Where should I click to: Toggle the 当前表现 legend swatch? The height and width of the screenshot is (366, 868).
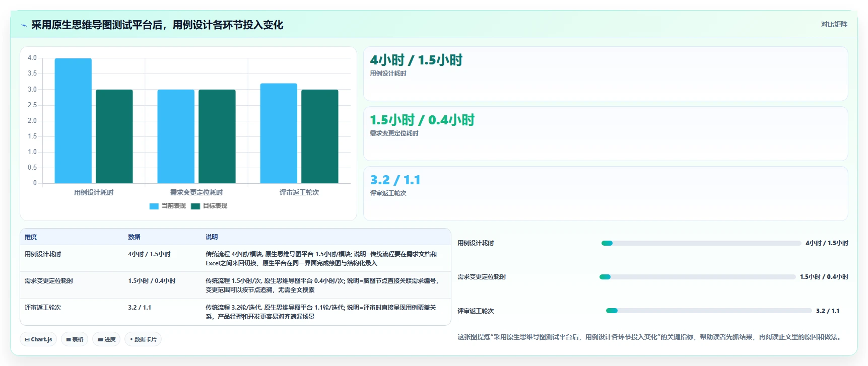tap(154, 206)
